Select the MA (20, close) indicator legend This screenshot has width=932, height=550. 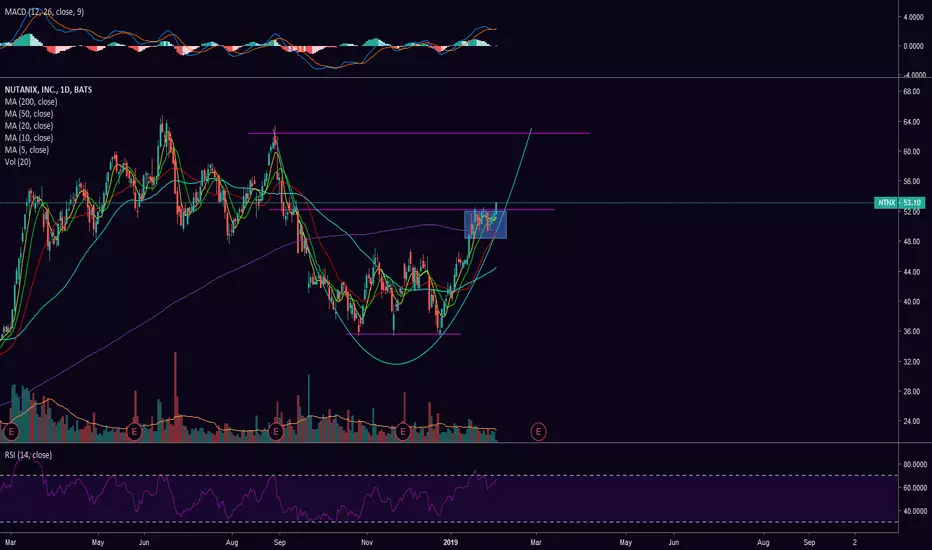point(29,125)
